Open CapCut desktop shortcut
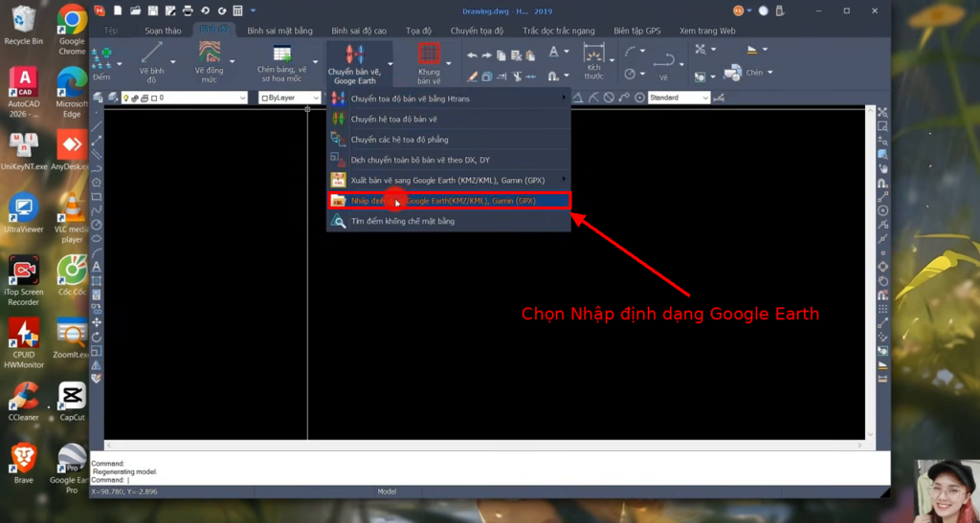This screenshot has width=980, height=523. click(x=72, y=402)
